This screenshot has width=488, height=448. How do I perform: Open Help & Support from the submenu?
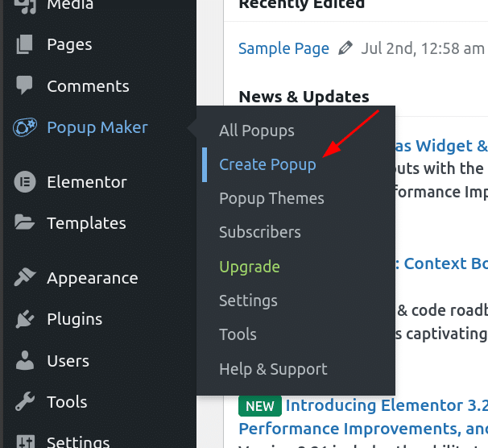tap(273, 369)
